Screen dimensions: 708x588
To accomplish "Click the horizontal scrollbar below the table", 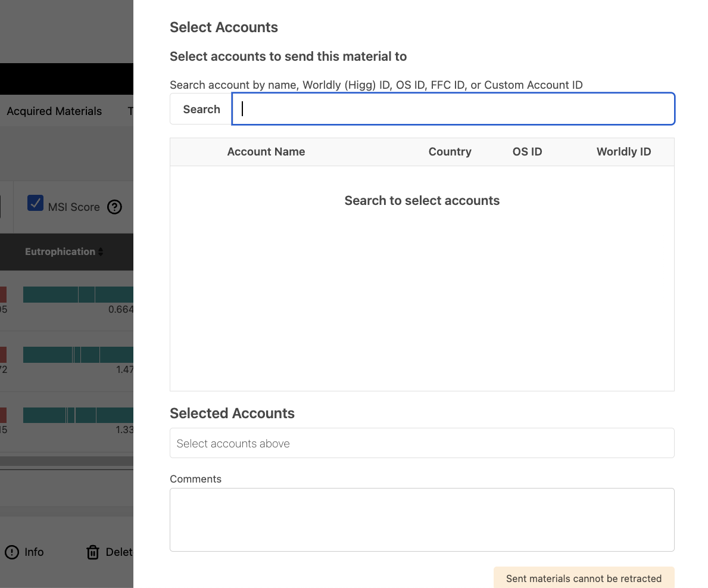I will 66,461.
